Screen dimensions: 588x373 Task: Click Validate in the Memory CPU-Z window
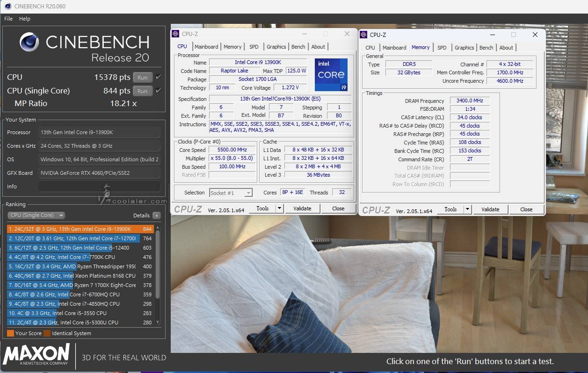click(x=490, y=209)
